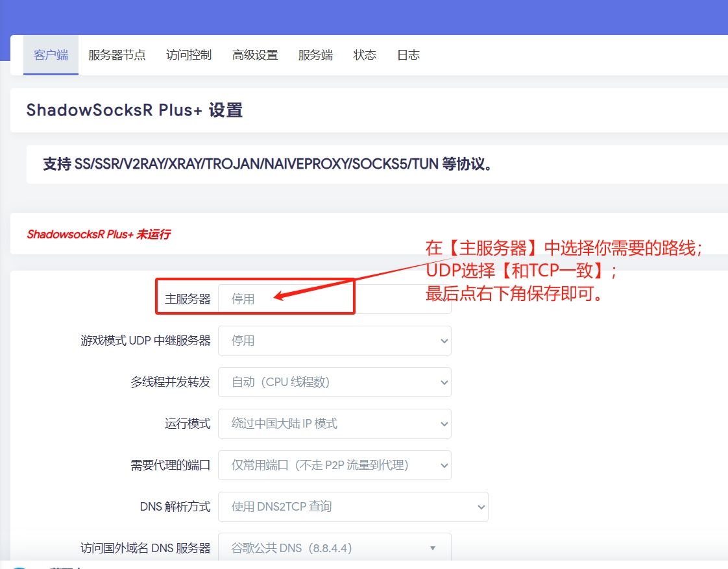
Task: Open the 访问控制 tab
Action: [x=189, y=55]
